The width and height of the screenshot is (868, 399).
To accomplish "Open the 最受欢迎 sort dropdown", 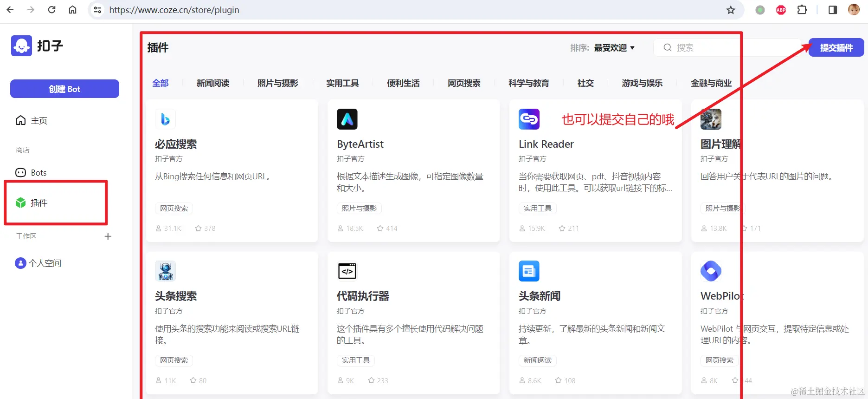I will coord(614,48).
